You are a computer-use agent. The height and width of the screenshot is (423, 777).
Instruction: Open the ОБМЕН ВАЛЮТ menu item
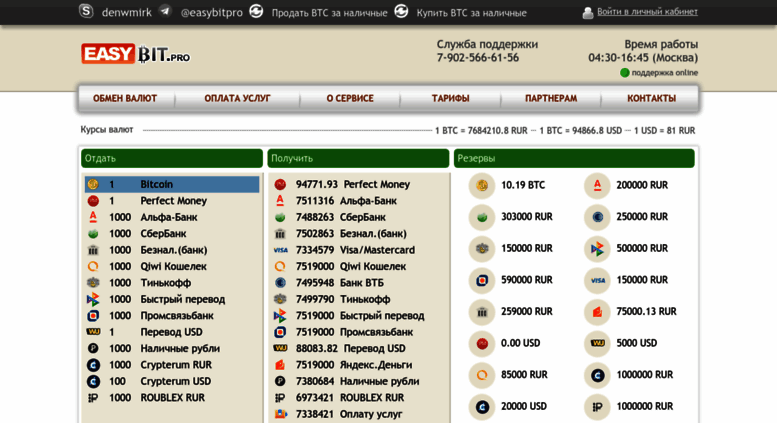click(125, 98)
